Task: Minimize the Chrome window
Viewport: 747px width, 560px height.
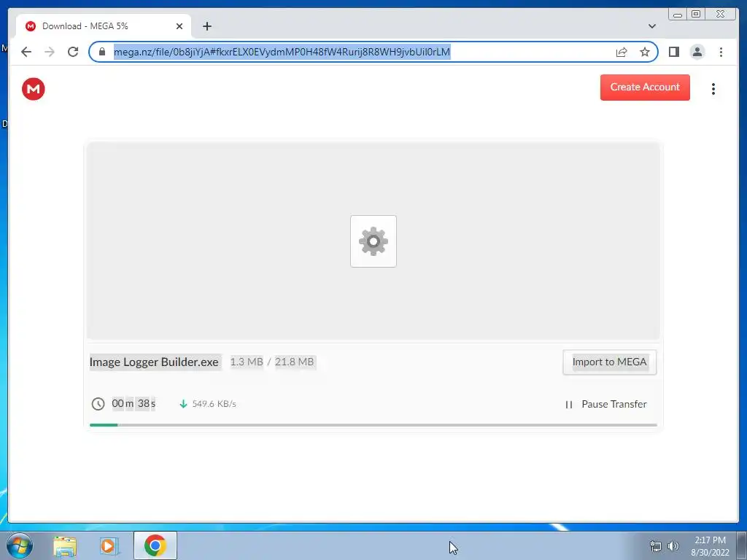Action: [x=678, y=15]
